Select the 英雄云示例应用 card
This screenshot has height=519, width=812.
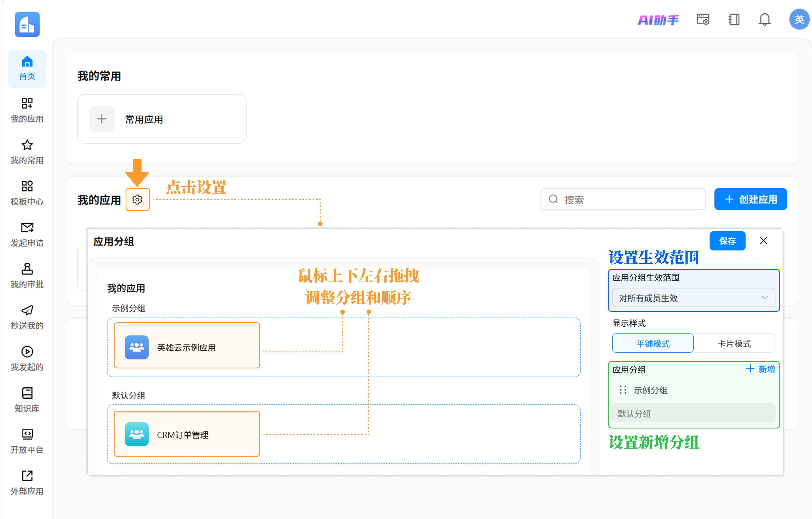click(187, 345)
